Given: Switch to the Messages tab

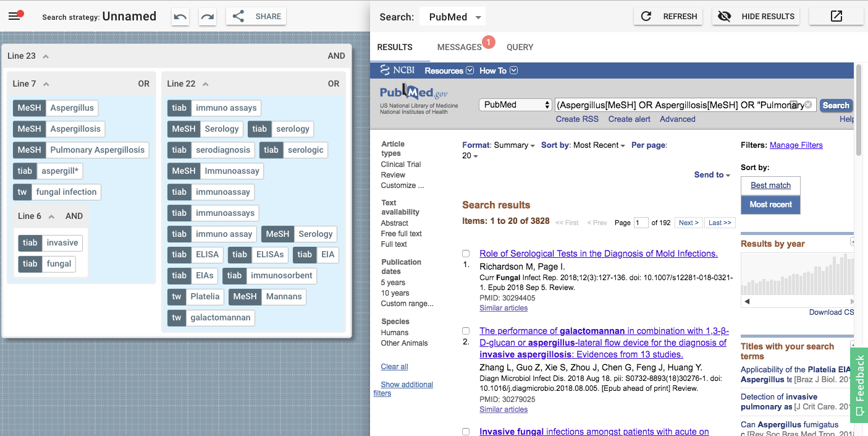Looking at the screenshot, I should (459, 47).
